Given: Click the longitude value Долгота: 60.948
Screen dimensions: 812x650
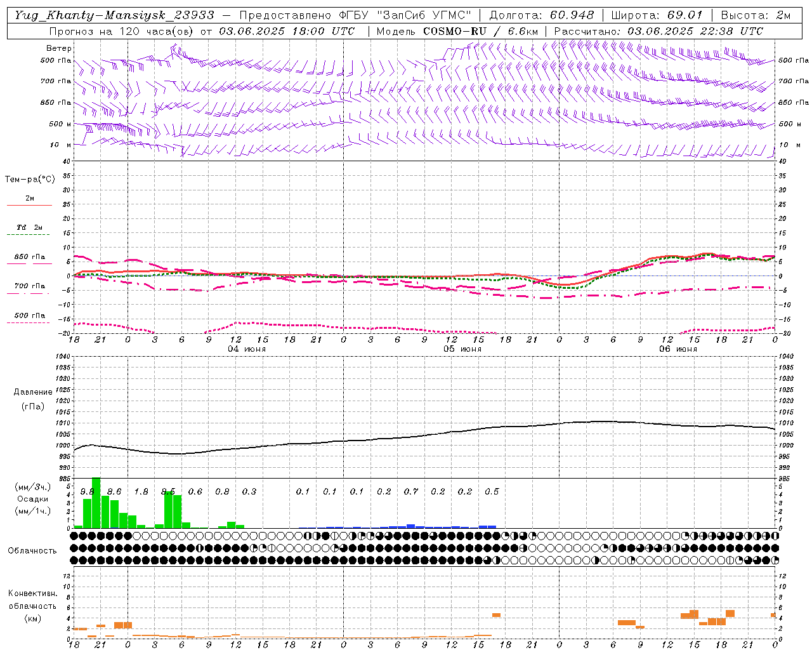Looking at the screenshot, I should click(x=542, y=15).
